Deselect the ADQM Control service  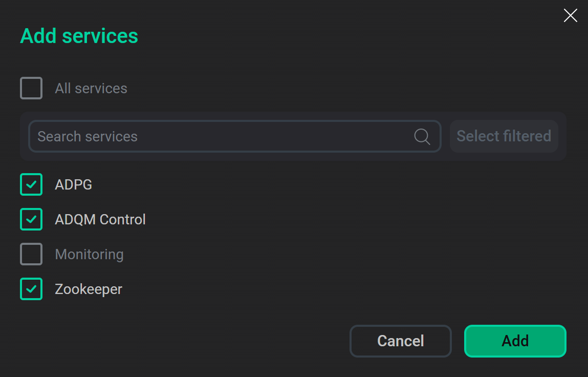coord(31,219)
